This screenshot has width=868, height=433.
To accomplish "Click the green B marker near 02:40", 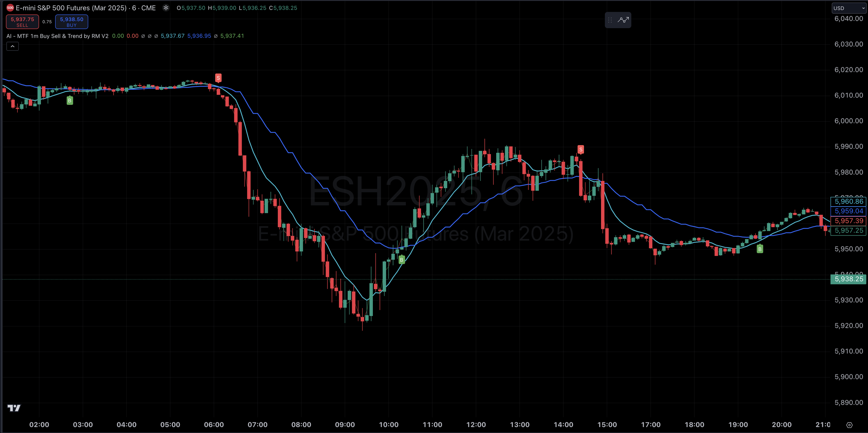I will pyautogui.click(x=70, y=101).
